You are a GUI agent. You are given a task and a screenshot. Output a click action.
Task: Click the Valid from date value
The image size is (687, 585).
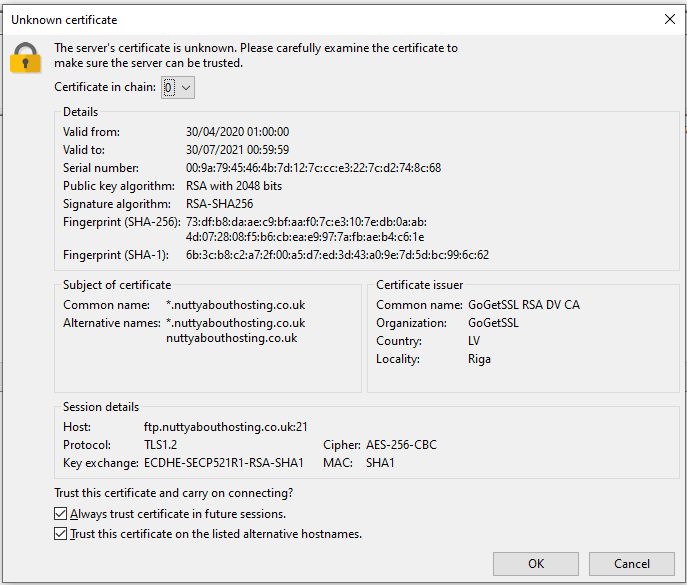point(237,132)
